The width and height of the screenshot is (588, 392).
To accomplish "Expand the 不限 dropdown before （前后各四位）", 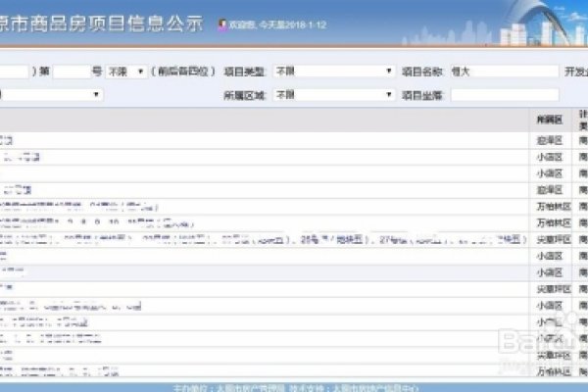I will [126, 72].
